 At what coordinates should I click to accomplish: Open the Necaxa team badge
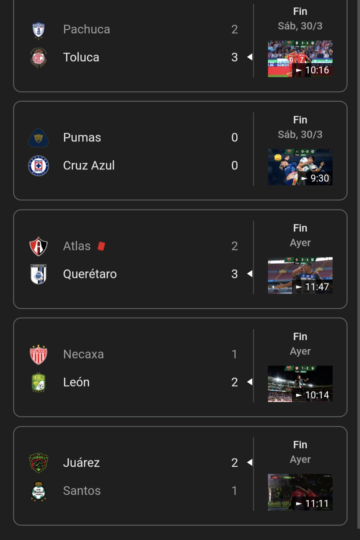pyautogui.click(x=38, y=354)
